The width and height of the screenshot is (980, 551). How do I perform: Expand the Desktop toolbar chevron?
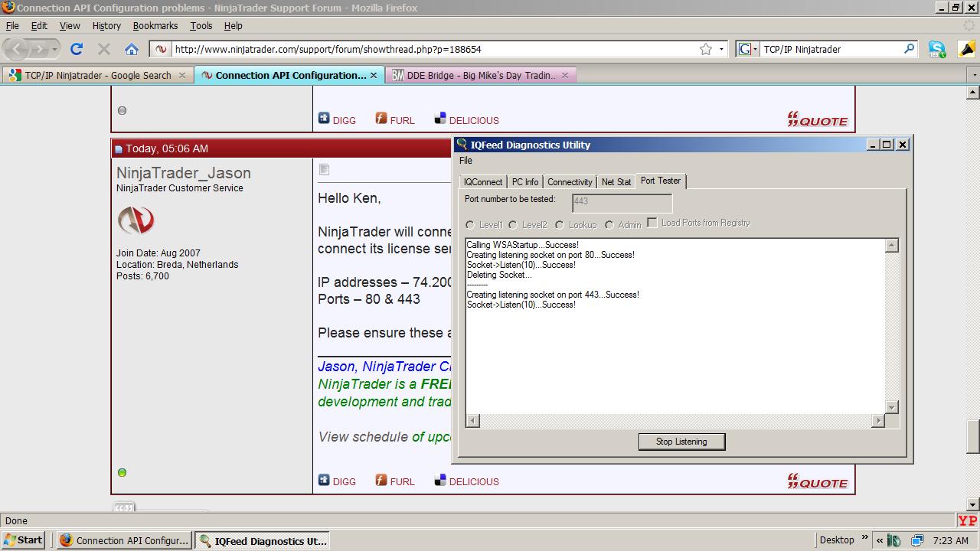click(865, 538)
